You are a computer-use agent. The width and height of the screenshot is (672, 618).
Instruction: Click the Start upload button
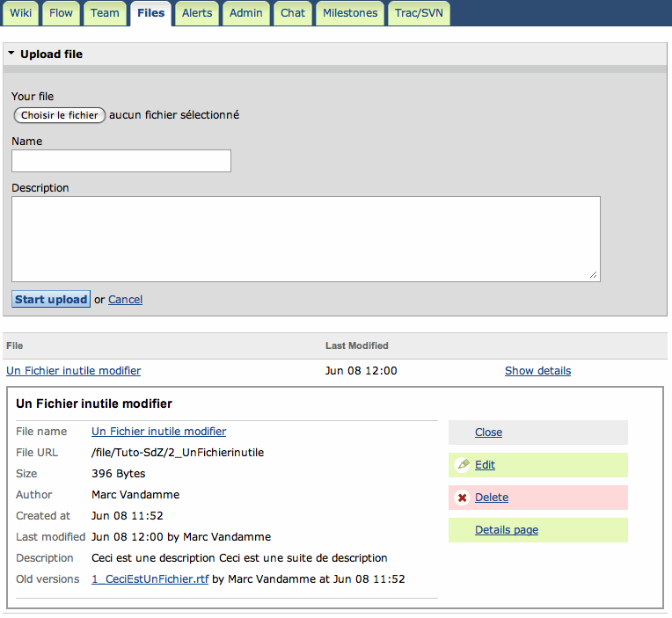(x=51, y=300)
